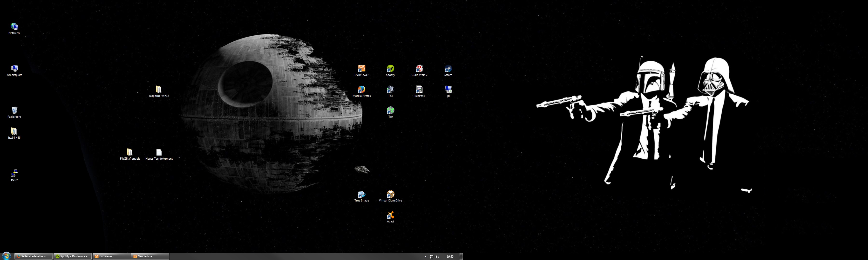
Task: Open Mozilla Firefox desktop icon
Action: coord(361,90)
